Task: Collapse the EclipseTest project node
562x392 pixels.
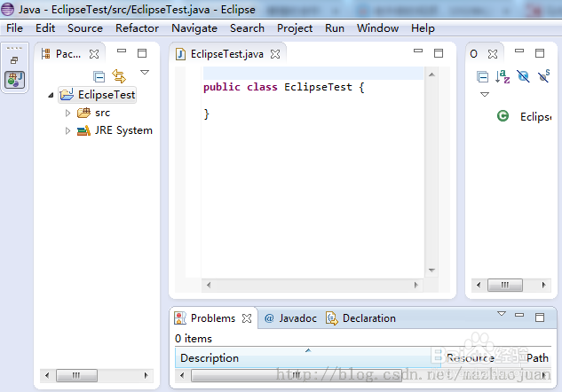Action: (51, 95)
